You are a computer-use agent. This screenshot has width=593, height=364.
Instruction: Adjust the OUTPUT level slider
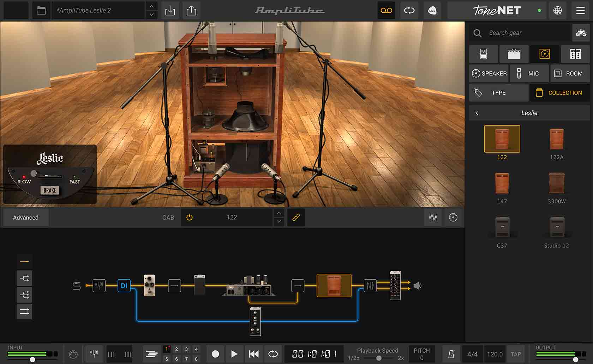pyautogui.click(x=576, y=359)
